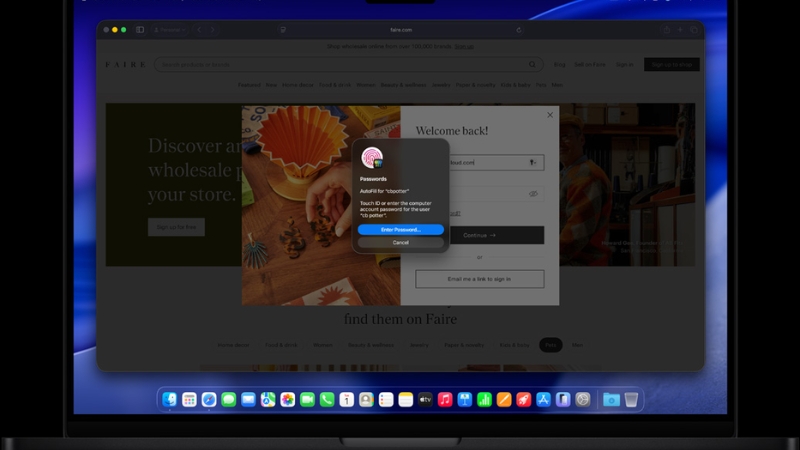The image size is (800, 450).
Task: Click the Sign up to shop button
Action: click(671, 64)
